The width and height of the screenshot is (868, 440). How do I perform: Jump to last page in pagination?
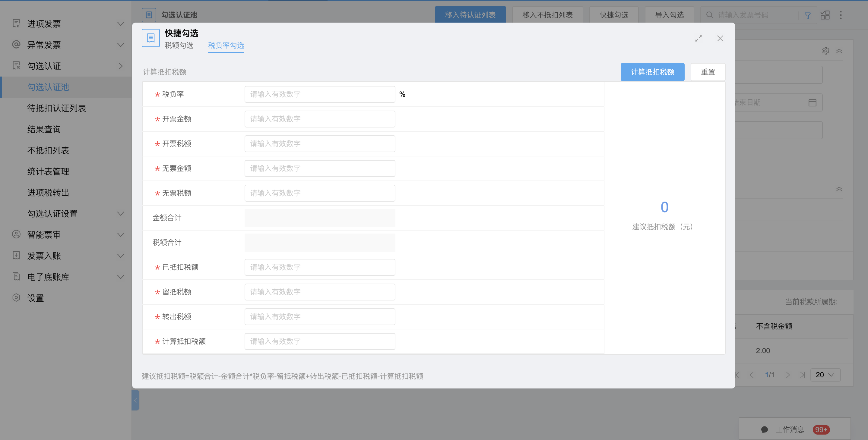803,375
